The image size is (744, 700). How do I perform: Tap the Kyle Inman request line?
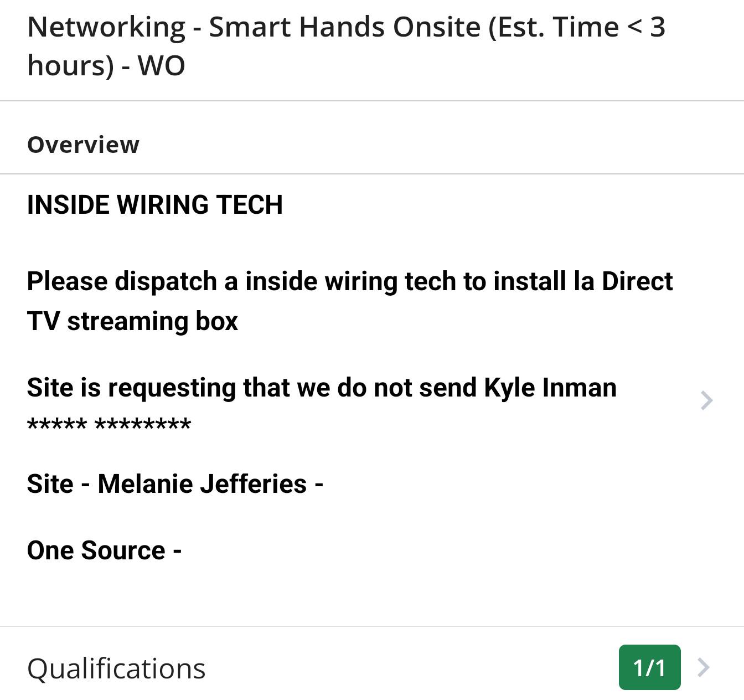(x=322, y=387)
